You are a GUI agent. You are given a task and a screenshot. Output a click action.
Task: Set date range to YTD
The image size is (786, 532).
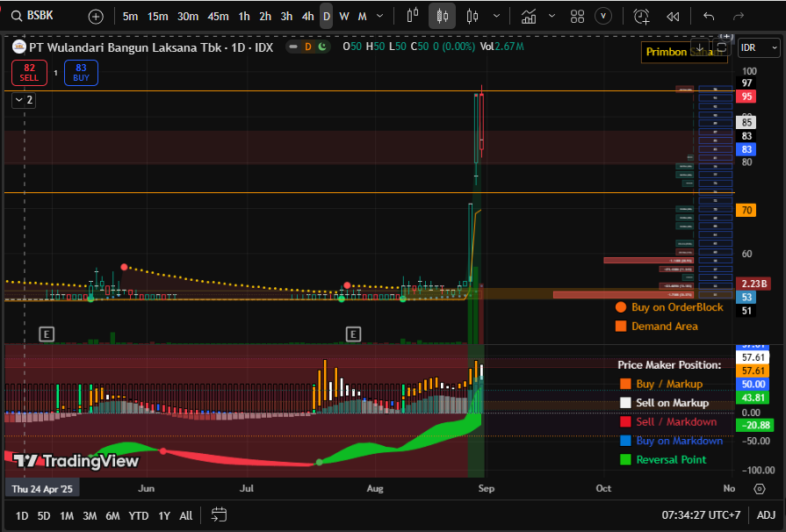point(139,515)
